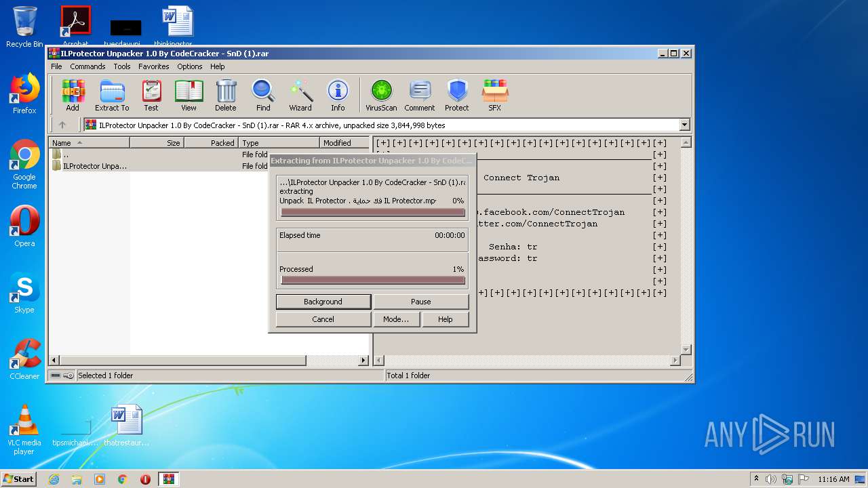This screenshot has height=488, width=868.
Task: Click the Extract To toolbar icon
Action: 112,95
